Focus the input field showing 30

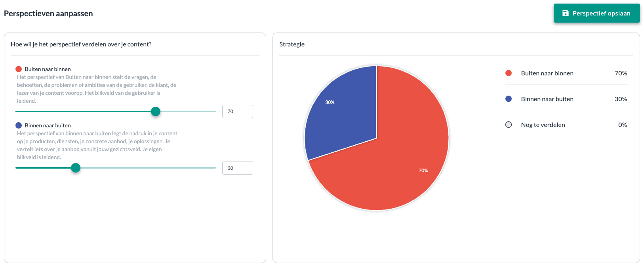238,168
